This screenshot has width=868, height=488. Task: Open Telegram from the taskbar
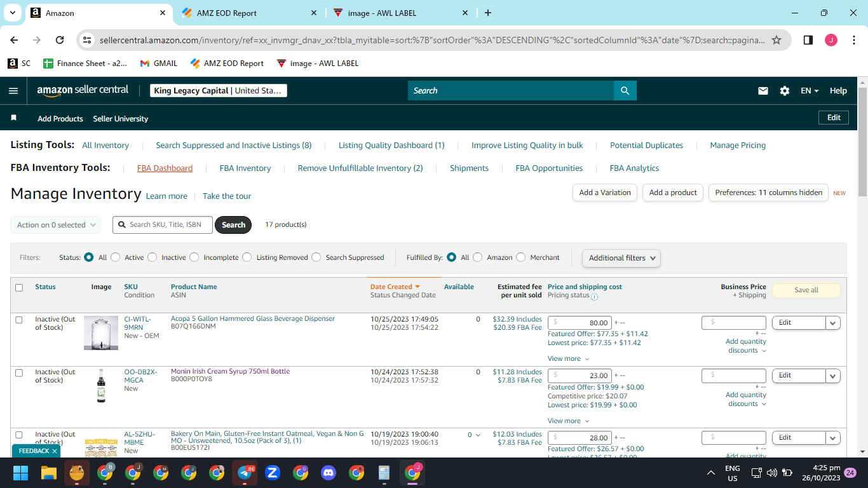[x=245, y=473]
